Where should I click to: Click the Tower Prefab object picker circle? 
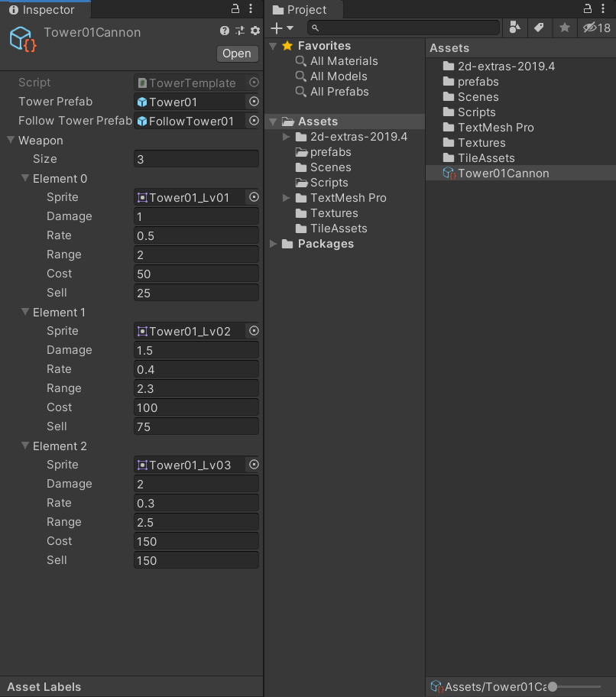(x=254, y=102)
